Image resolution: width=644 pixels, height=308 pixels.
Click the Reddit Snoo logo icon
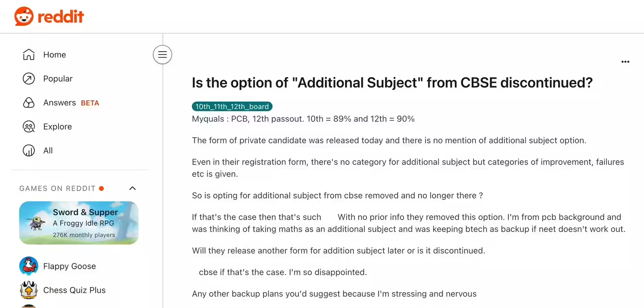[24, 16]
